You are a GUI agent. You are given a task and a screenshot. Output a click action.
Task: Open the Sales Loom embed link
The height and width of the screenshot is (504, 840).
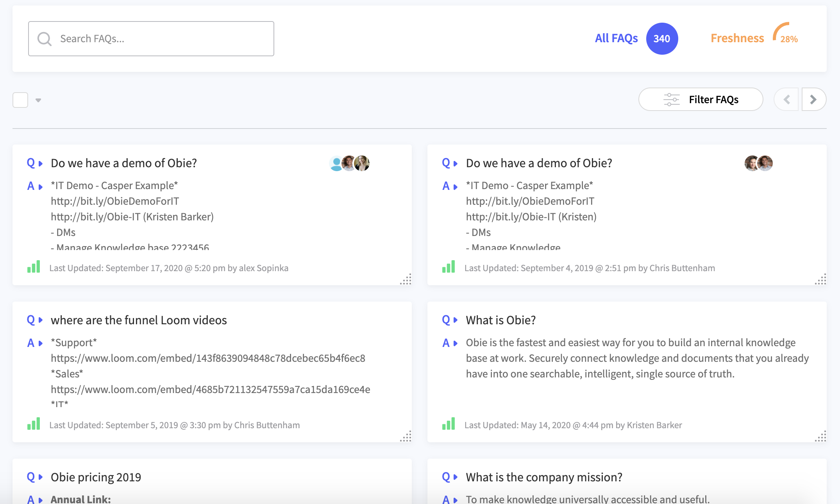tap(211, 390)
